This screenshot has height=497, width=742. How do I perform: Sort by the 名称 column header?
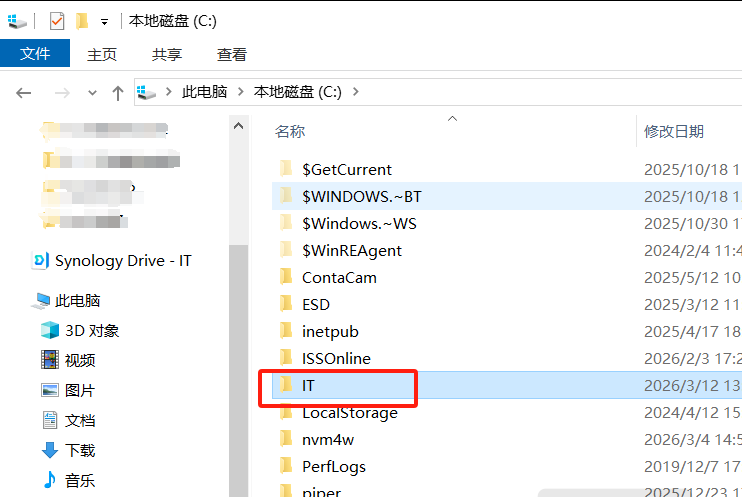click(x=290, y=131)
